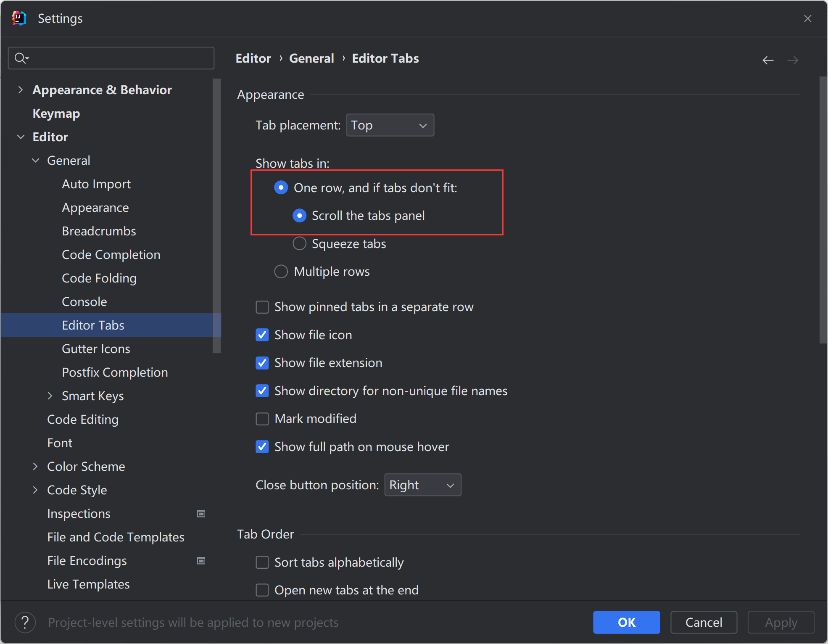Select Appearance under General
The image size is (828, 644).
(95, 208)
